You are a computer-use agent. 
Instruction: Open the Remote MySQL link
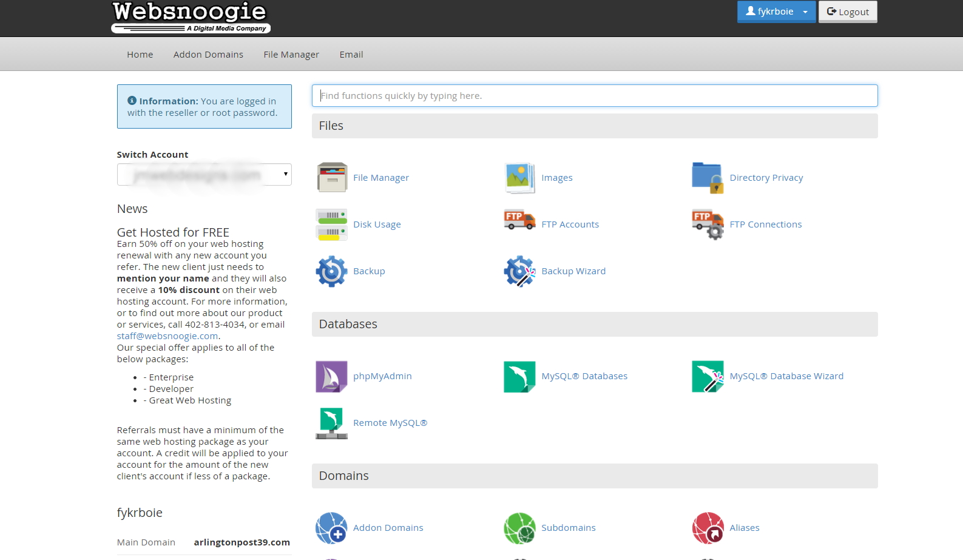pos(390,423)
